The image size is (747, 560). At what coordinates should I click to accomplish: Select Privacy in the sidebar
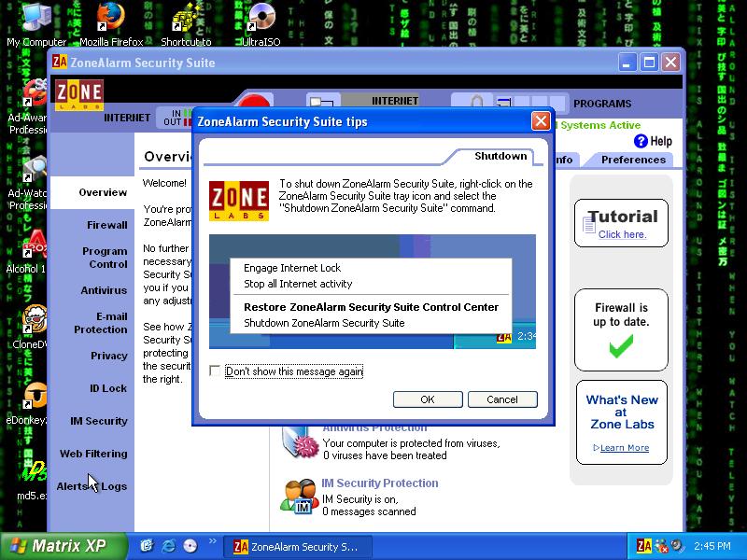109,356
